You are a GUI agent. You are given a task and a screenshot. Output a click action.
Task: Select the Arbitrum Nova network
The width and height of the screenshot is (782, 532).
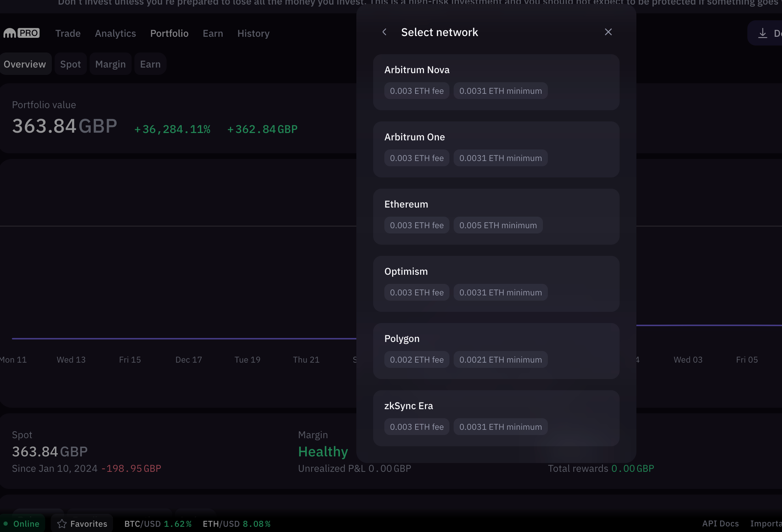point(496,82)
